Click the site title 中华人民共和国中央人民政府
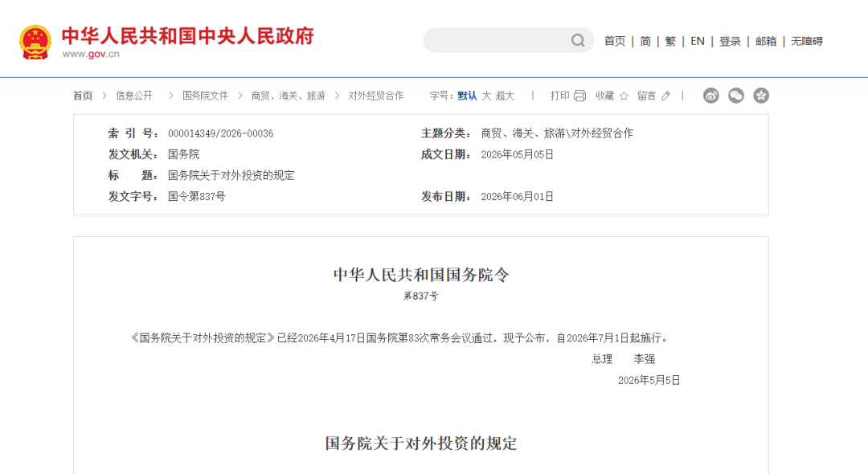Viewport: 868px width, 474px height. [187, 36]
